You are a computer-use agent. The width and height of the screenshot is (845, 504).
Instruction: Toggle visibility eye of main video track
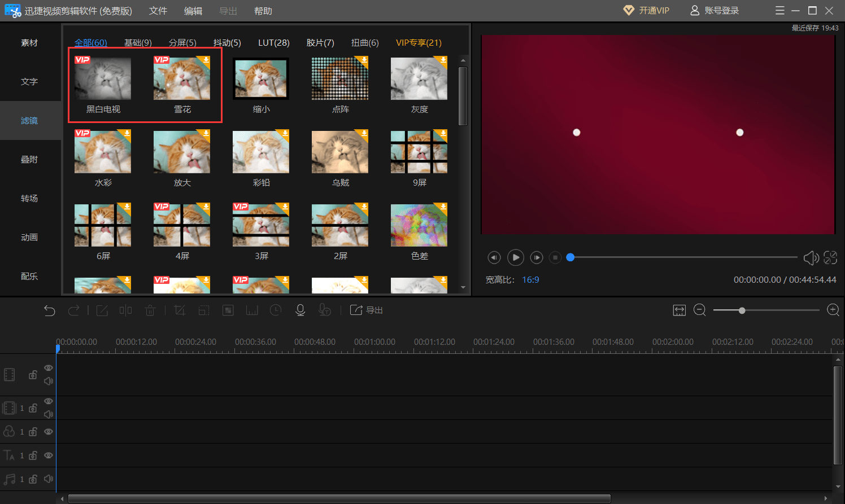coord(49,368)
